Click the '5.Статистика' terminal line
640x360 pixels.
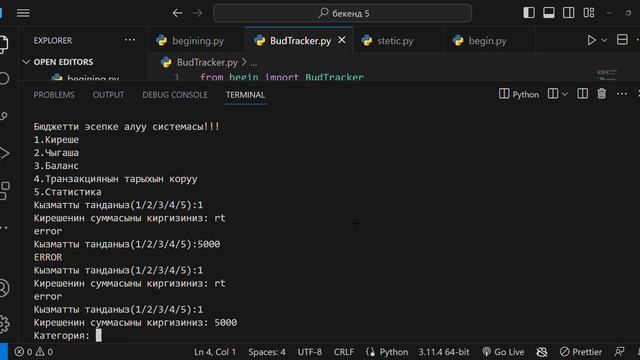(x=67, y=192)
